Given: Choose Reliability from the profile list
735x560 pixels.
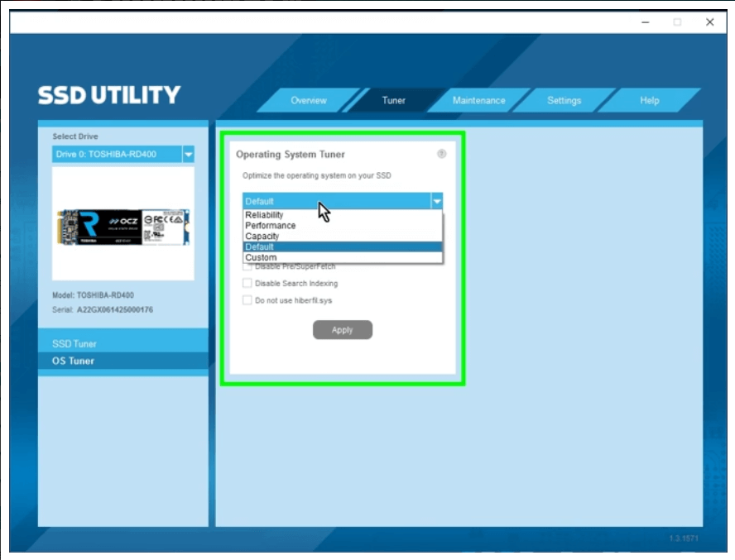Looking at the screenshot, I should pos(342,214).
